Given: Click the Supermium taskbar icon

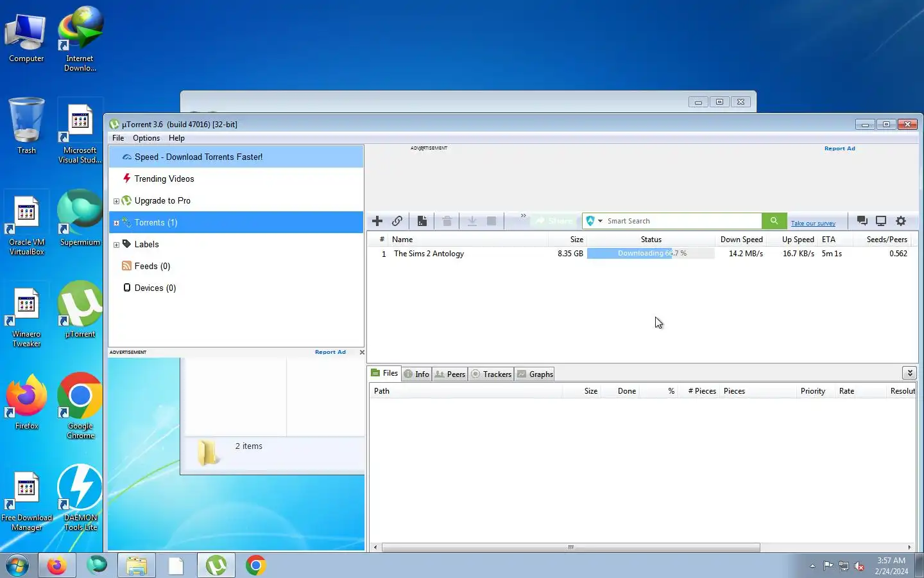Looking at the screenshot, I should tap(97, 566).
